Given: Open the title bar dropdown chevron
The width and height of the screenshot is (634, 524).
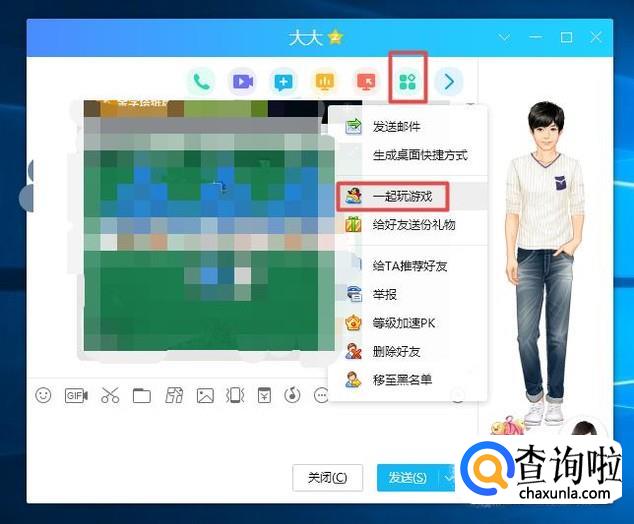Looking at the screenshot, I should click(504, 38).
